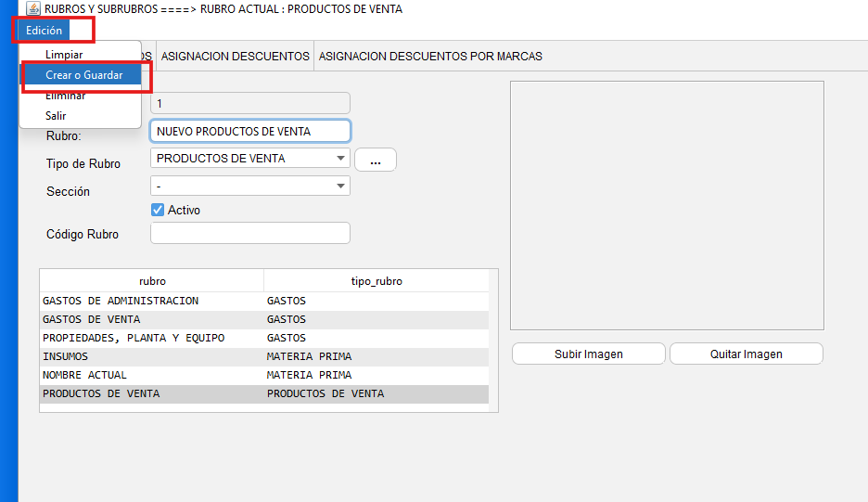Focus the Rubro name text field
This screenshot has width=868, height=502.
(x=250, y=132)
